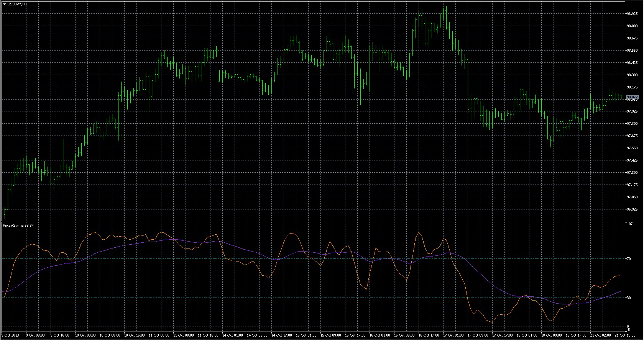The width and height of the screenshot is (644, 340).
Task: Select the 14 Oct 01:00 time label
Action: coord(233,335)
